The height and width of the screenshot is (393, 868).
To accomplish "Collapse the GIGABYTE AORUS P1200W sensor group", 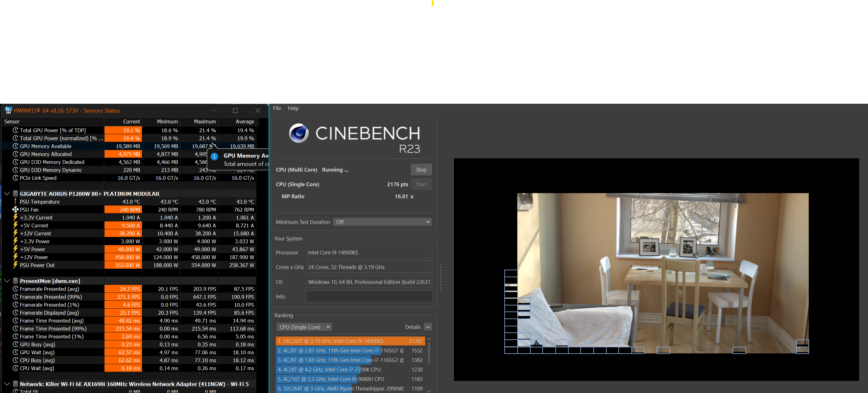I will pos(7,193).
